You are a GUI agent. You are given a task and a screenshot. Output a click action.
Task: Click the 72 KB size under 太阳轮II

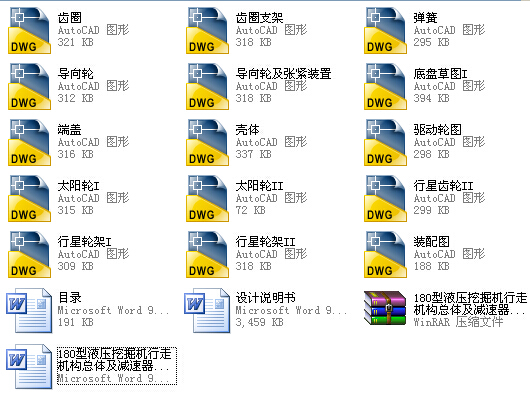(250, 210)
